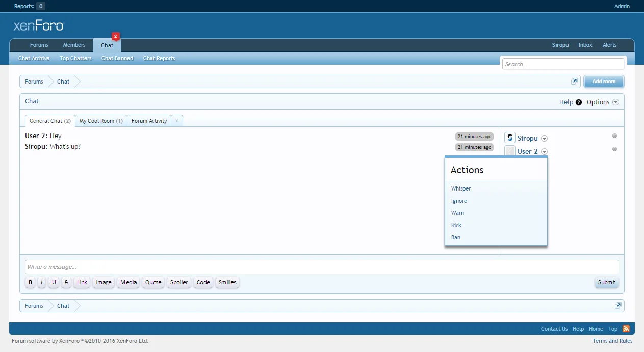Screen dimensions: 644x352
Task: Toggle Strikethrough formatting button
Action: (x=66, y=282)
